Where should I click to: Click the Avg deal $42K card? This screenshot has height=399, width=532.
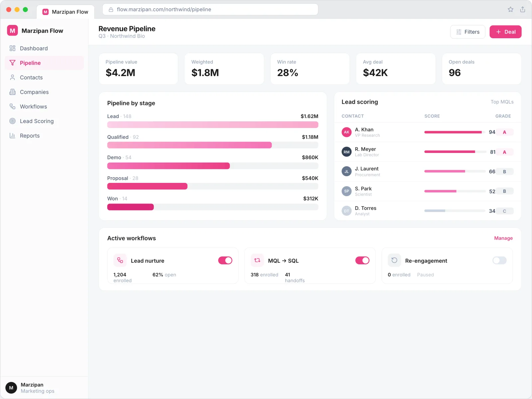[x=396, y=69]
